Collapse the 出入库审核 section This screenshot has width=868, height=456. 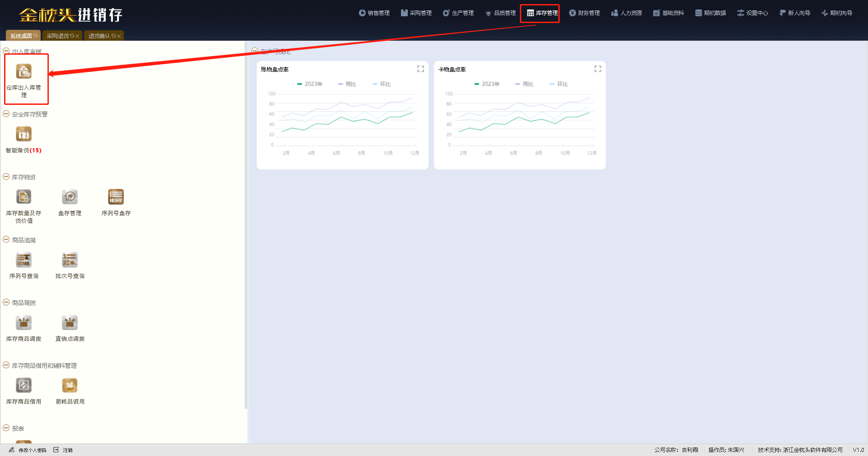[6, 51]
